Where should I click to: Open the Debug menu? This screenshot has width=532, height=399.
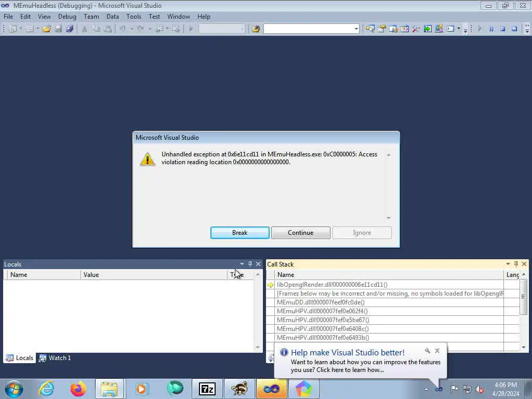coord(67,17)
